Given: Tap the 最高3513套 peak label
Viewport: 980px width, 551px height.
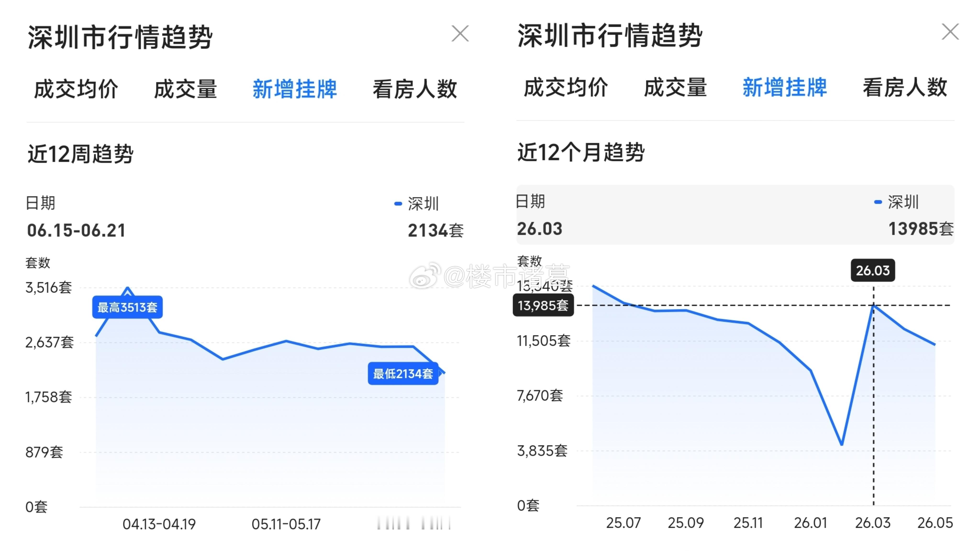Looking at the screenshot, I should (x=128, y=307).
